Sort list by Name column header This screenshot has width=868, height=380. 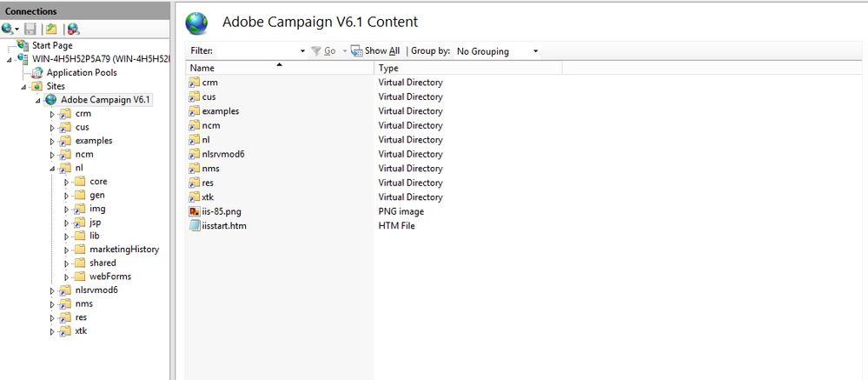click(278, 68)
